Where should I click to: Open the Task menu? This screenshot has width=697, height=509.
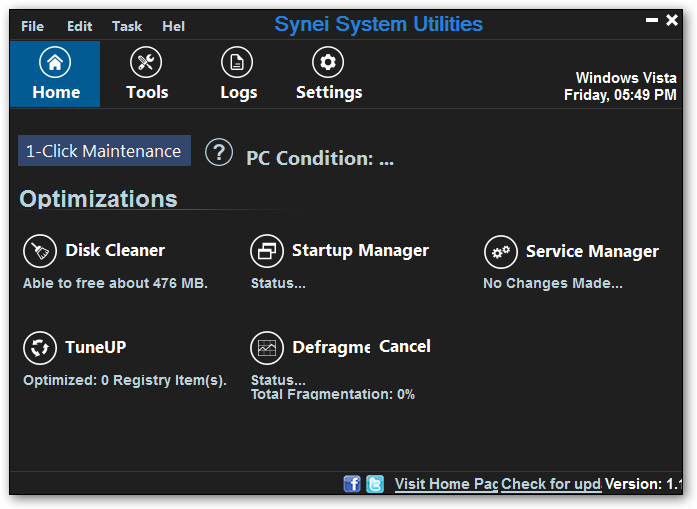pos(127,26)
